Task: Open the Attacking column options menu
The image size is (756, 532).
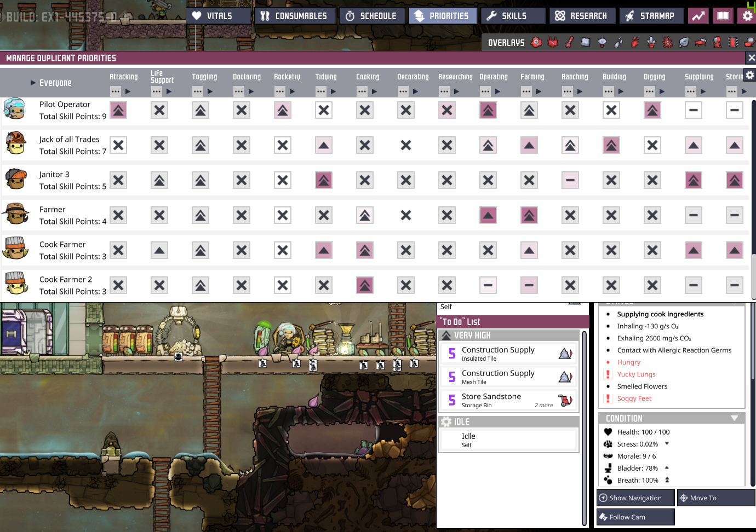Action: click(115, 91)
